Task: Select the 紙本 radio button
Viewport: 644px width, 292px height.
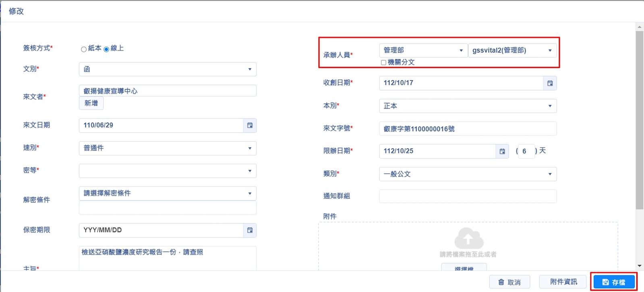Action: [84, 49]
